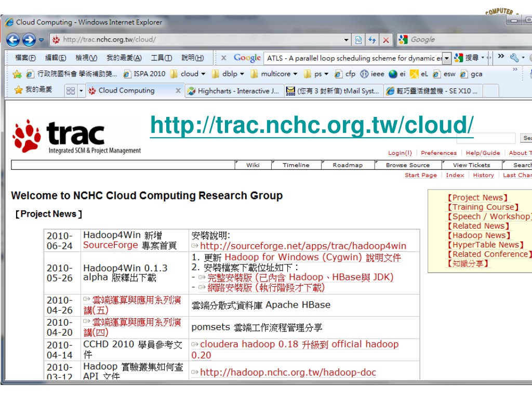
Task: Open the 工具(T) menu
Action: click(x=161, y=58)
